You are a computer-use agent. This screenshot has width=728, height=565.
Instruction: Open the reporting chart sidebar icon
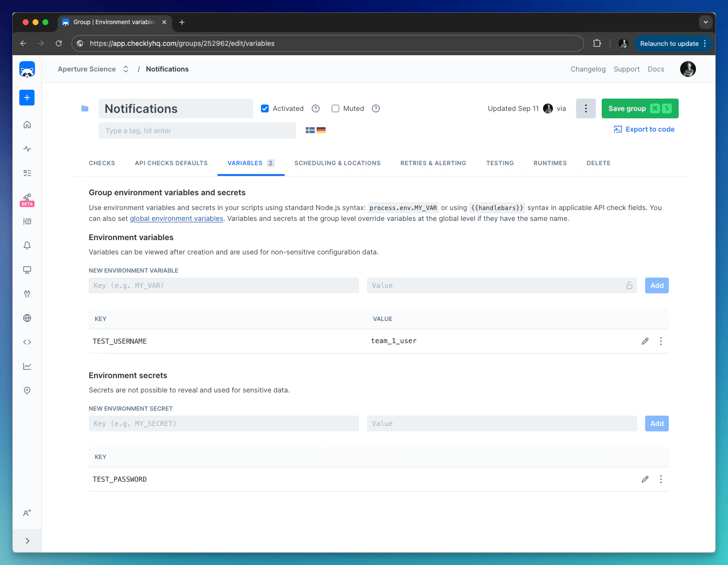pyautogui.click(x=27, y=366)
